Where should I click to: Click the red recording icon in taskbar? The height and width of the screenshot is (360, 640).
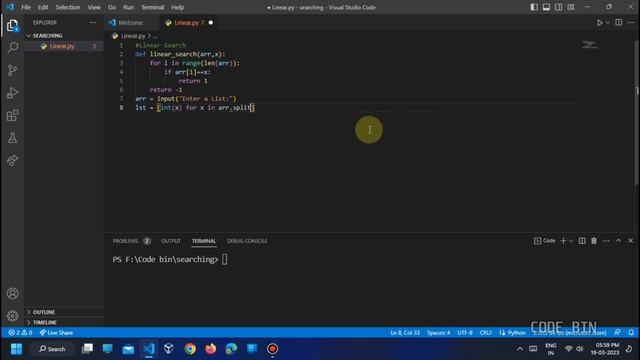click(273, 349)
